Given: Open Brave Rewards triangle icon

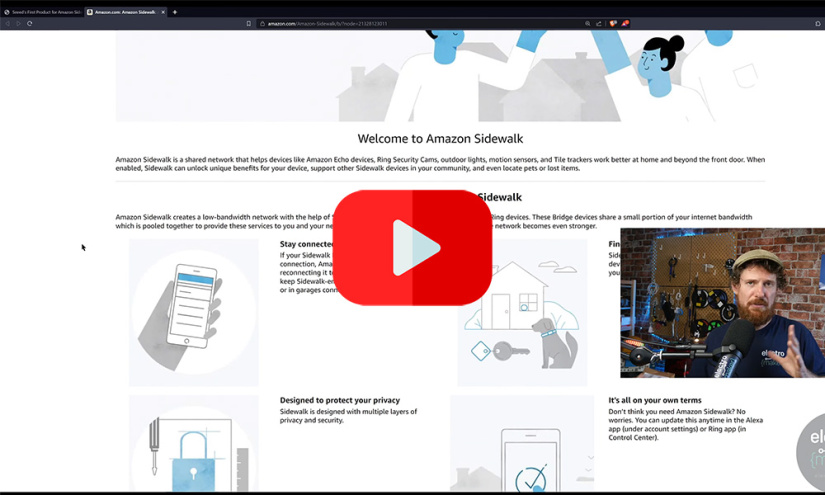Looking at the screenshot, I should pos(625,23).
